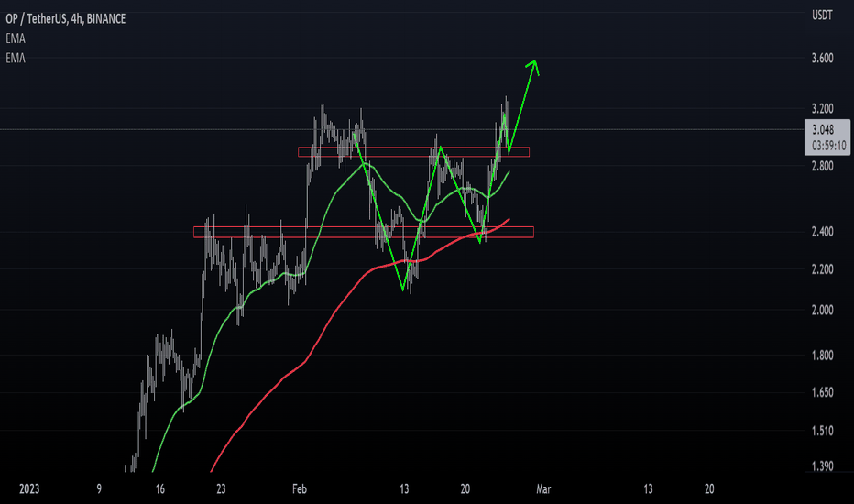Select the second EMA indicator label
Screen dimensions: 854x504
coord(16,59)
